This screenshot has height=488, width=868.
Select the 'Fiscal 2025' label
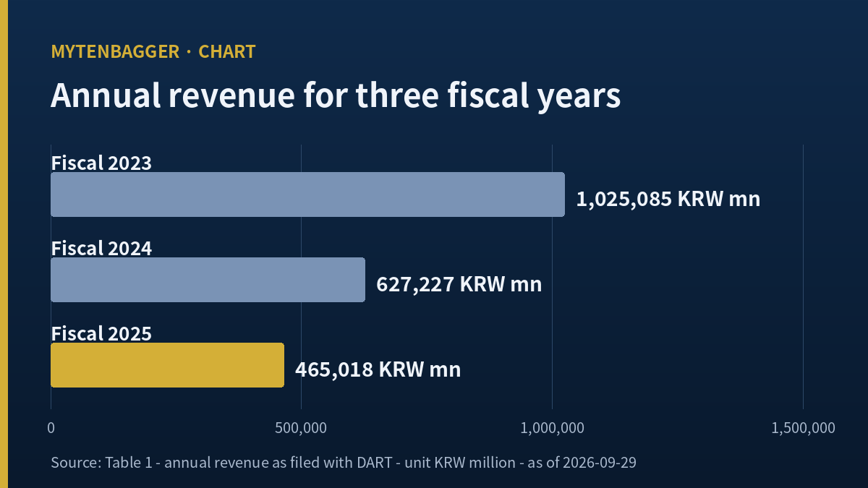point(101,333)
